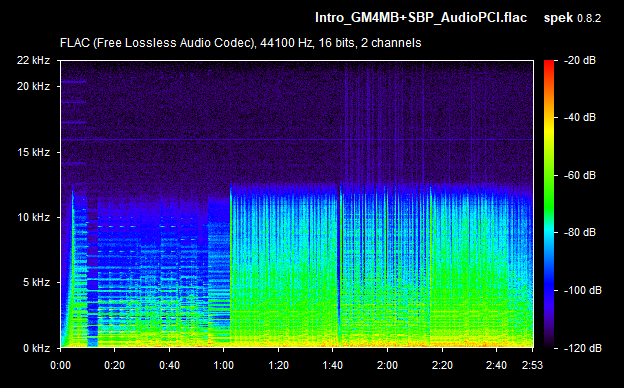This screenshot has height=388, width=624.
Task: Click the 22 kHz frequency axis label
Action: pos(33,60)
